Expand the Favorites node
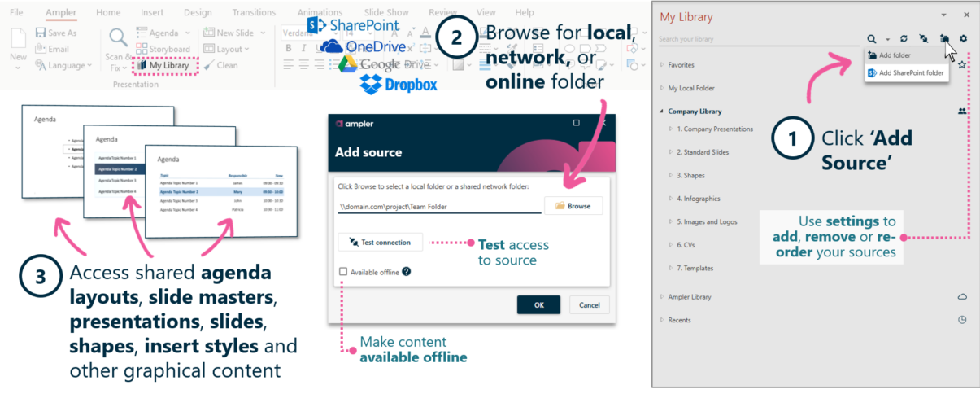The height and width of the screenshot is (407, 980). point(661,64)
